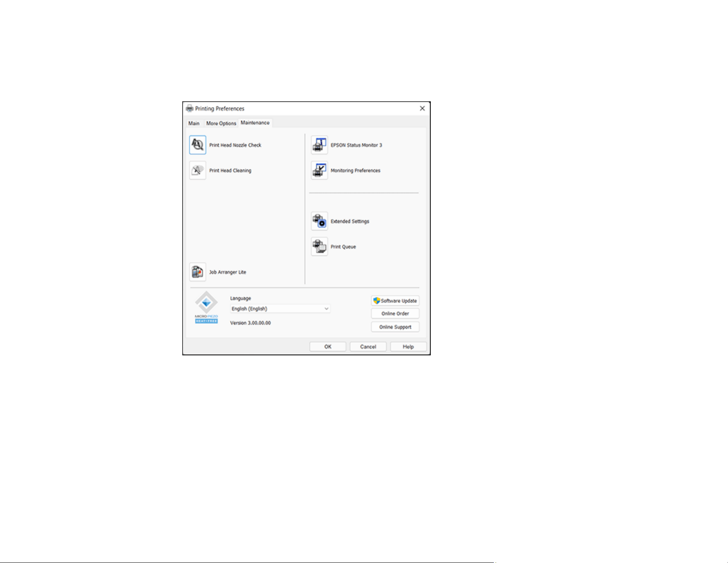The width and height of the screenshot is (728, 563).
Task: Click the 'Version 3.00.00.00' text
Action: click(251, 323)
